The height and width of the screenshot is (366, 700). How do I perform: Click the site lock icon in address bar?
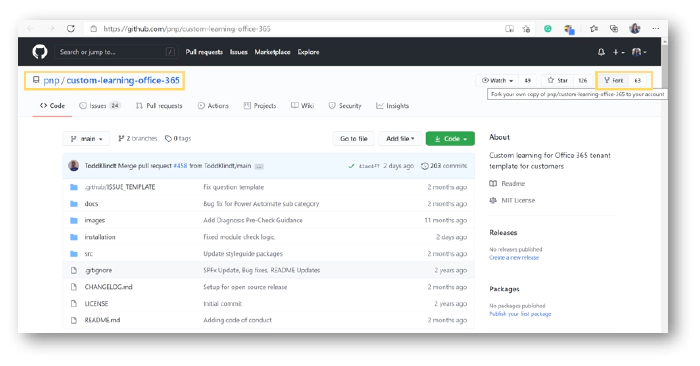pyautogui.click(x=93, y=29)
